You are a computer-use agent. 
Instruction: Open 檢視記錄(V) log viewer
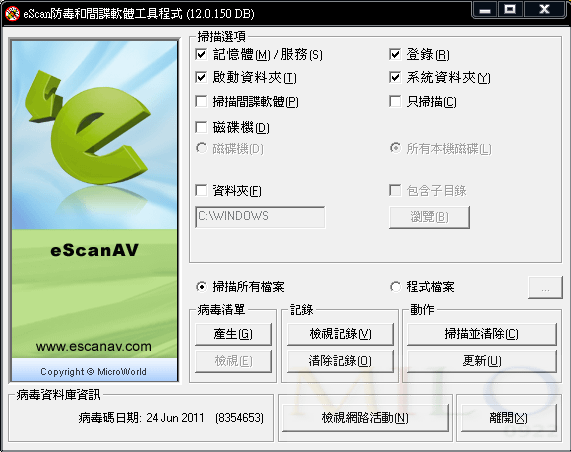click(x=340, y=334)
